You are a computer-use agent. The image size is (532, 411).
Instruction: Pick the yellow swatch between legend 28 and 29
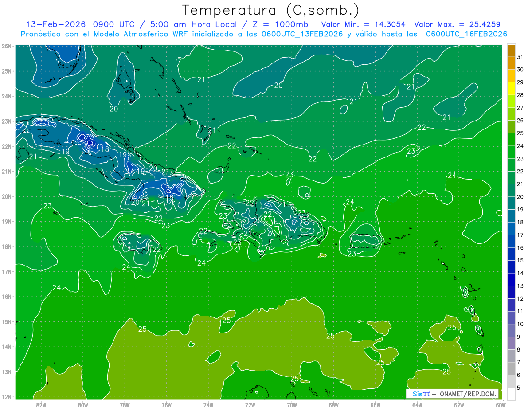(x=512, y=88)
